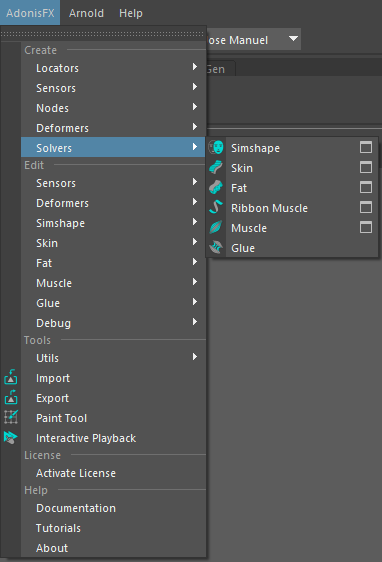Open Skin solver option box

point(366,167)
